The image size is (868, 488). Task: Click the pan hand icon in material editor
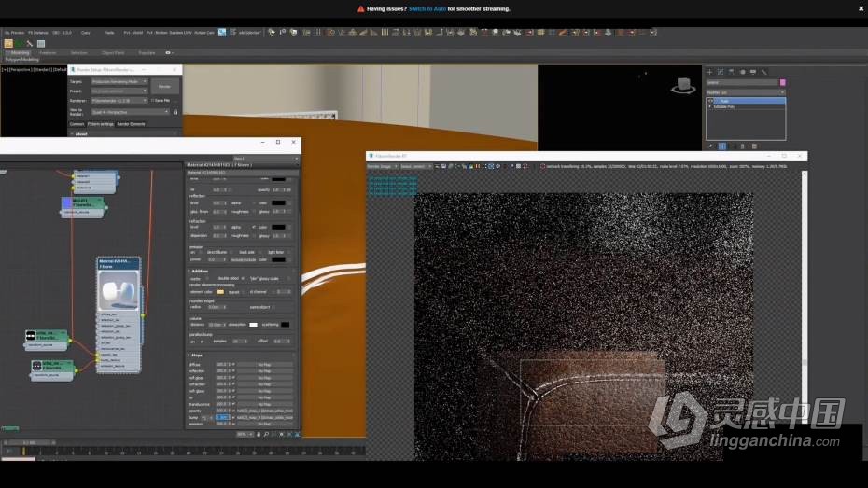[x=259, y=434]
